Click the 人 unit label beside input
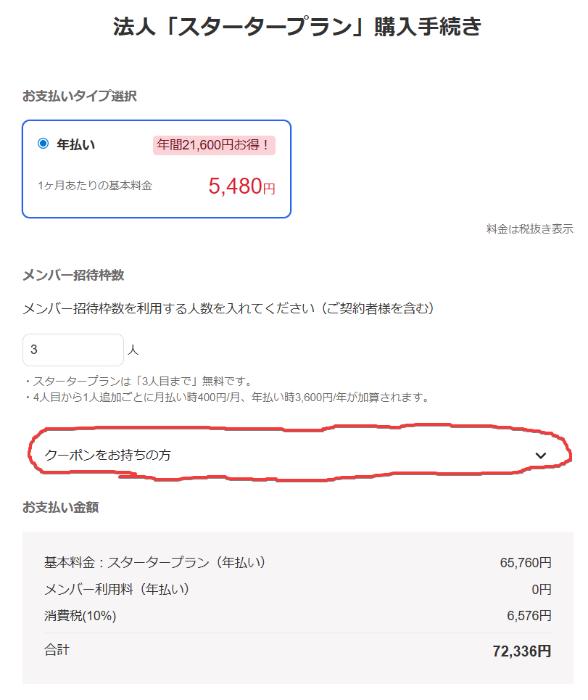The height and width of the screenshot is (700, 588). (x=133, y=350)
